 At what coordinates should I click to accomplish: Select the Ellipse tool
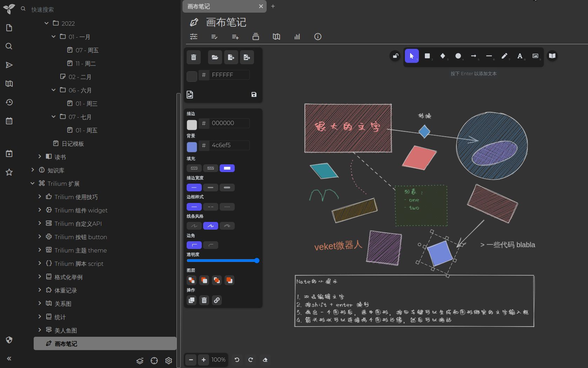458,56
